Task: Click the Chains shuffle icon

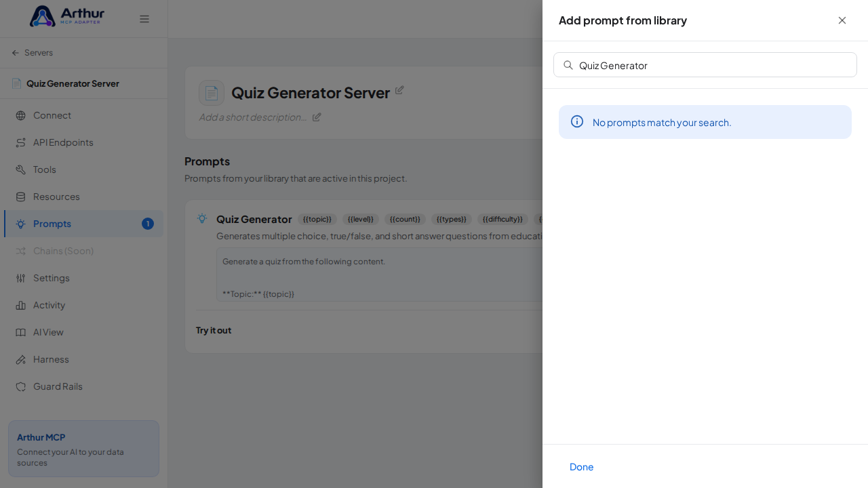Action: [x=21, y=251]
